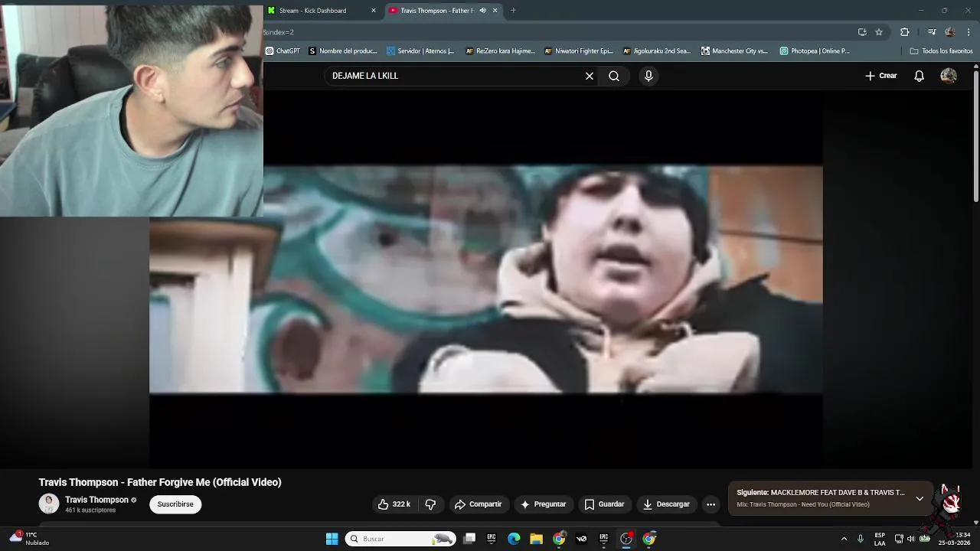This screenshot has width=980, height=551.
Task: Click the volume icon in system tray
Action: (911, 539)
